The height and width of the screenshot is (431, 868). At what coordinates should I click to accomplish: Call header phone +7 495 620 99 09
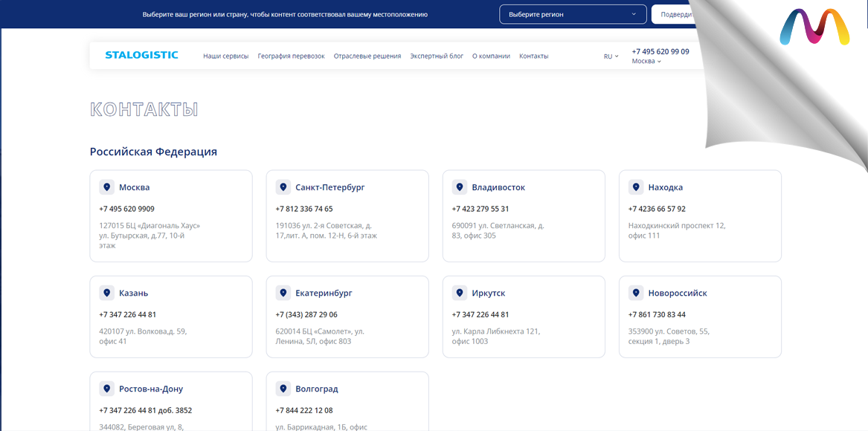coord(660,51)
